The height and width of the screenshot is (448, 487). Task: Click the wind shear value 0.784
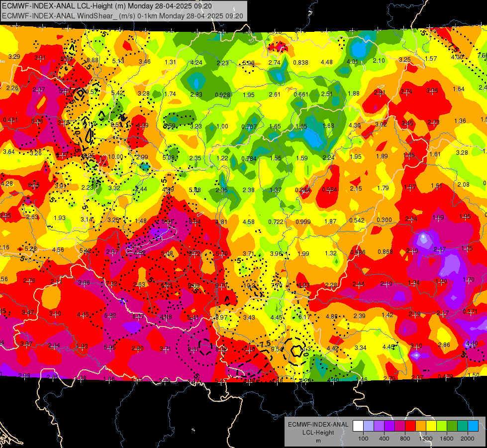pyautogui.click(x=249, y=159)
